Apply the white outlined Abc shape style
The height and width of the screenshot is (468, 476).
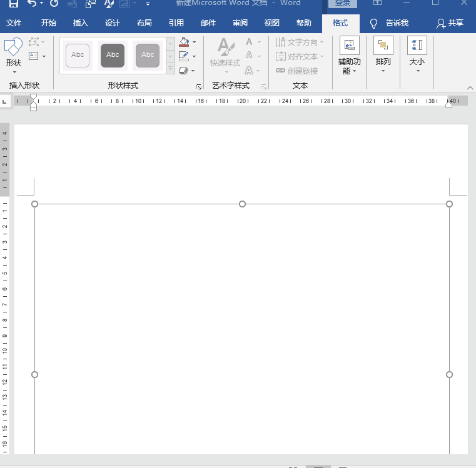78,55
